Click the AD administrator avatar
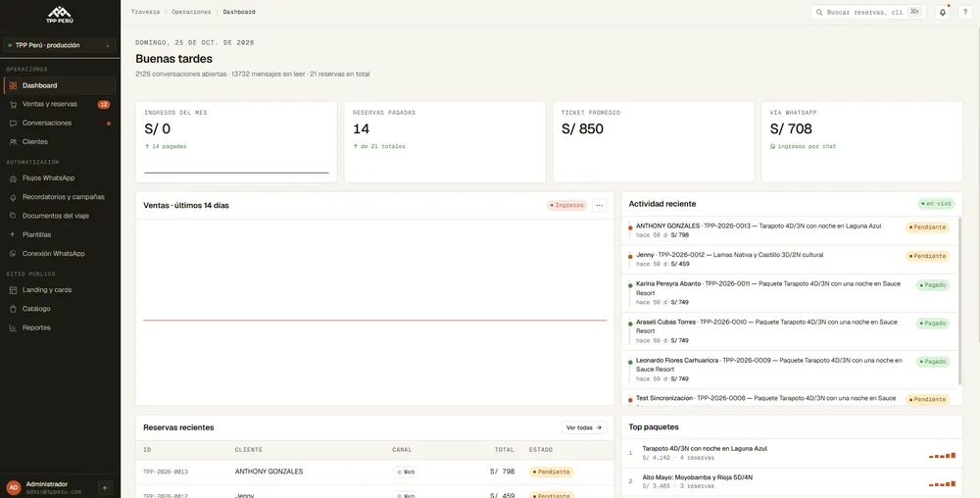980x498 pixels. coord(13,488)
